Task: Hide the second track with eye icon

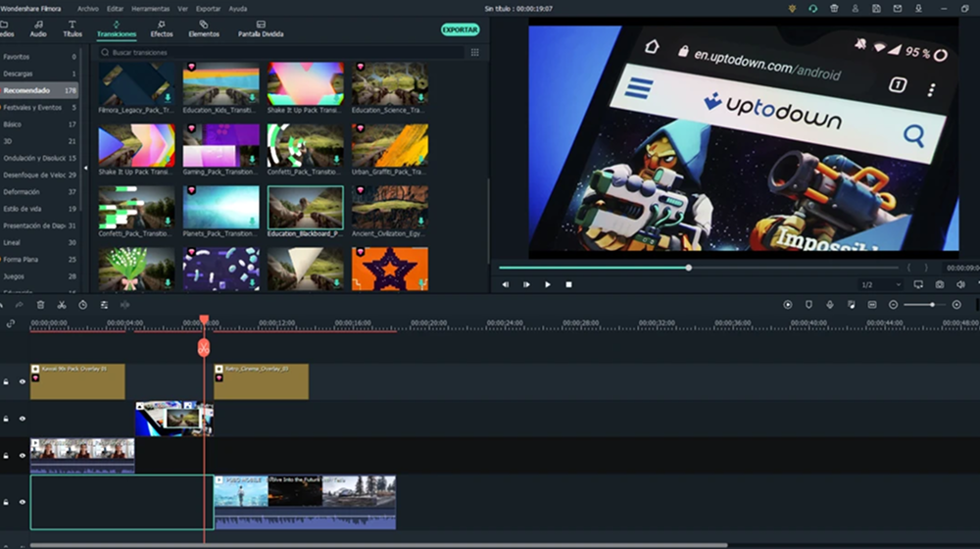Action: [x=23, y=419]
